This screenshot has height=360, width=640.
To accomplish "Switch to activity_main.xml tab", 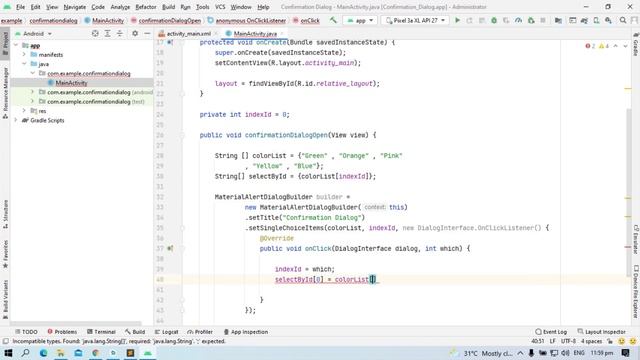I will click(x=189, y=33).
